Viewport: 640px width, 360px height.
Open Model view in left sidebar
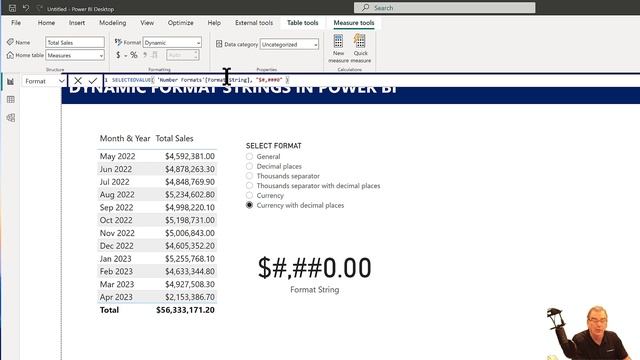tap(11, 118)
